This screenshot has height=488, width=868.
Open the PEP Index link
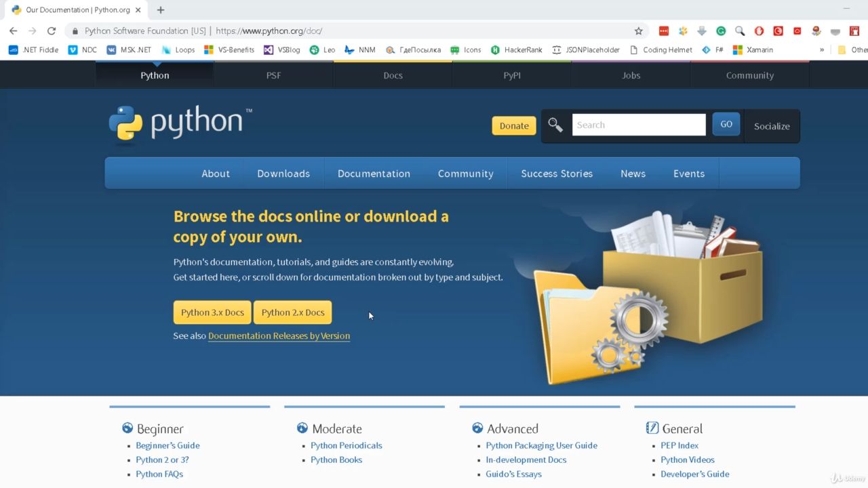coord(679,445)
